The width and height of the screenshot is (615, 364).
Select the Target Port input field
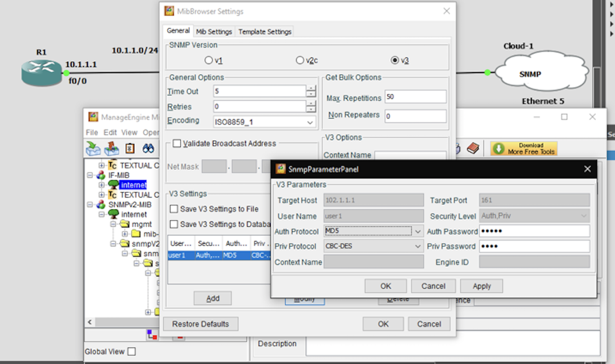[534, 200]
